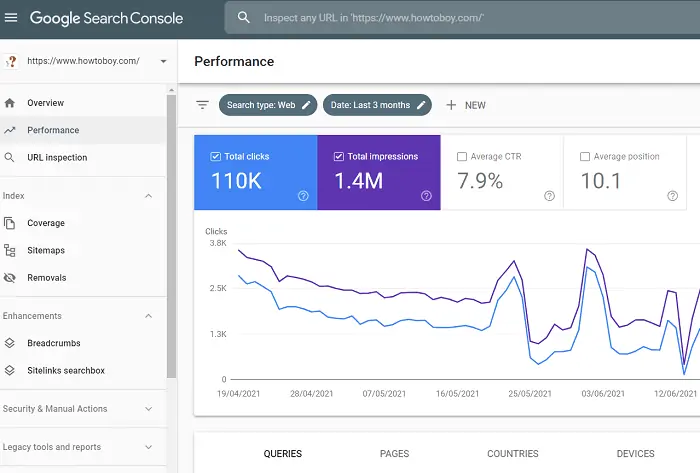Click the plus icon next to NEW
Screen dimensions: 700x473
[451, 105]
